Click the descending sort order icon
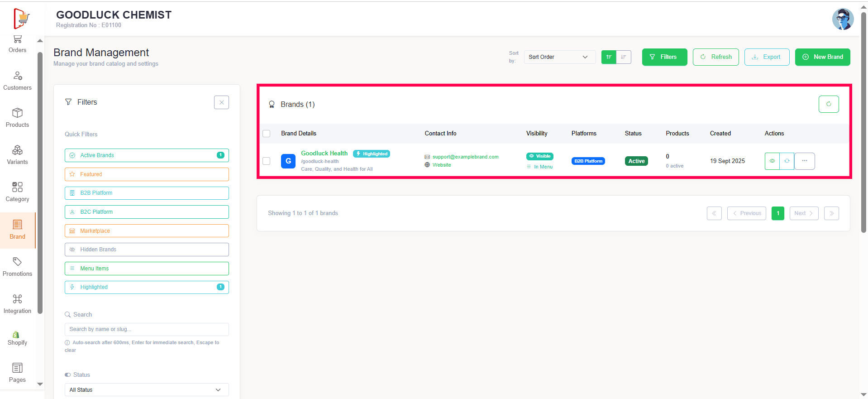 point(624,57)
